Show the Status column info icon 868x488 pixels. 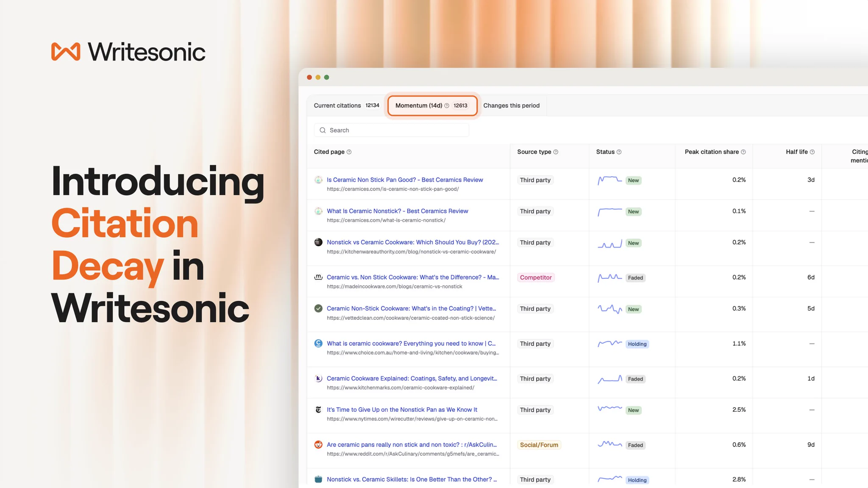click(x=619, y=152)
